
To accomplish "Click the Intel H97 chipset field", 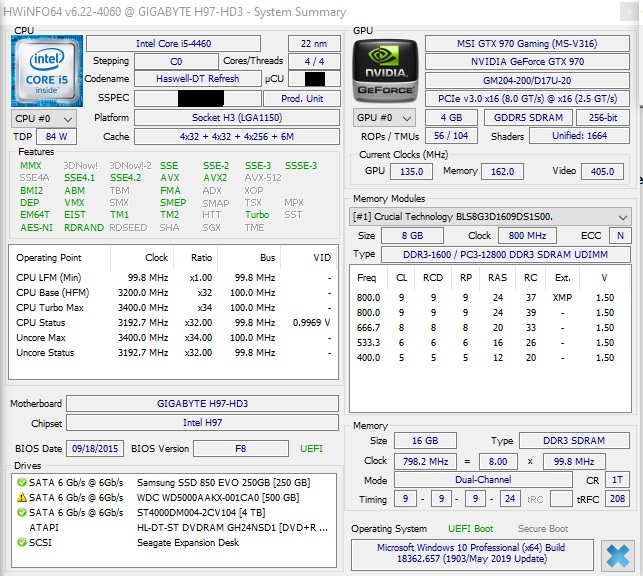I will 202,423.
